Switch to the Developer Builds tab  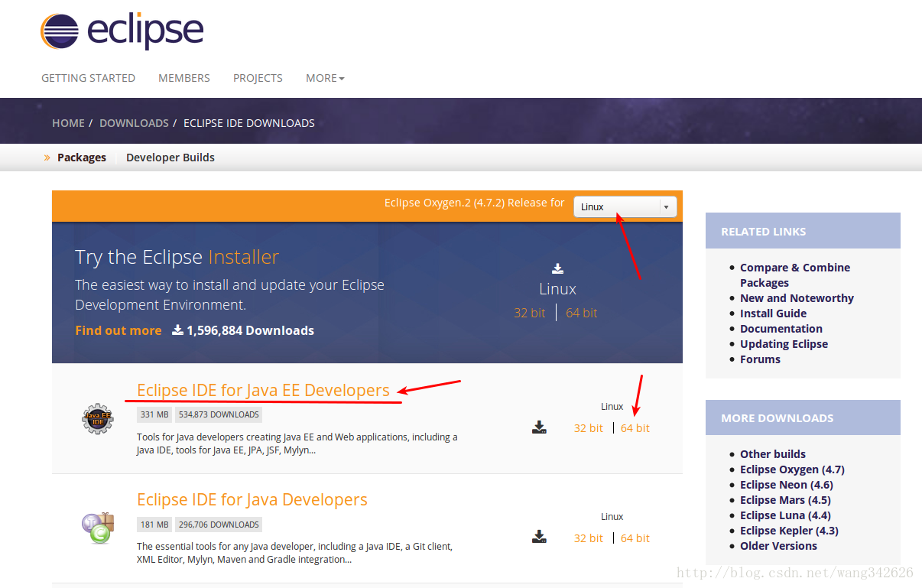(170, 158)
